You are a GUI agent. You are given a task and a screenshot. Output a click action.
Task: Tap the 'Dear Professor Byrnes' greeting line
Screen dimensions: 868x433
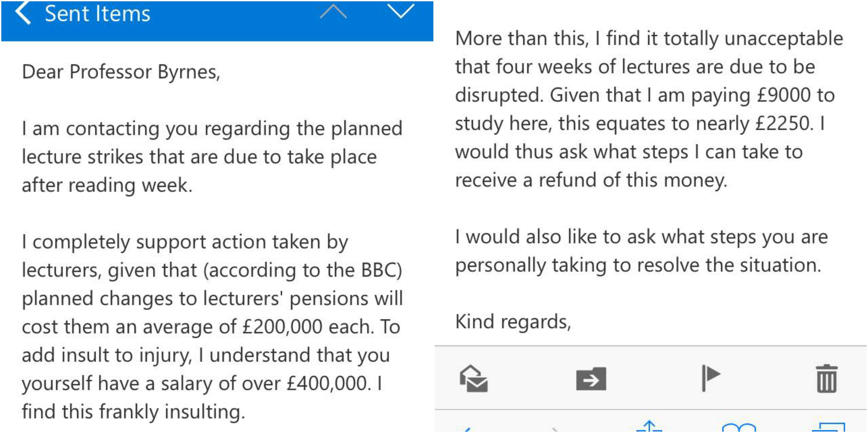[x=121, y=72]
